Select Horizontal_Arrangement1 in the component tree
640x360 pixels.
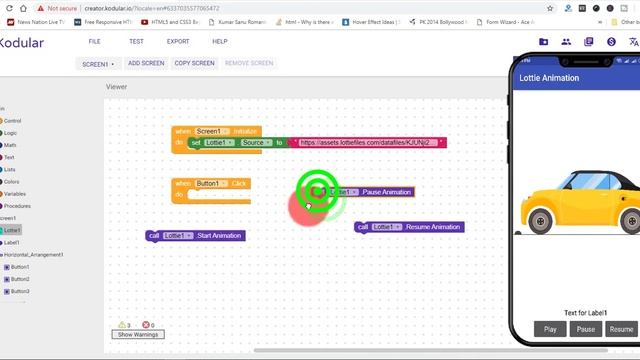[32, 255]
